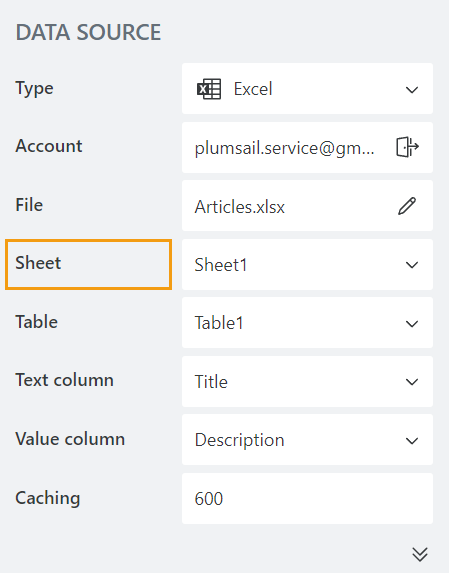The height and width of the screenshot is (573, 449).
Task: Click the Text column label
Action: coord(64,380)
